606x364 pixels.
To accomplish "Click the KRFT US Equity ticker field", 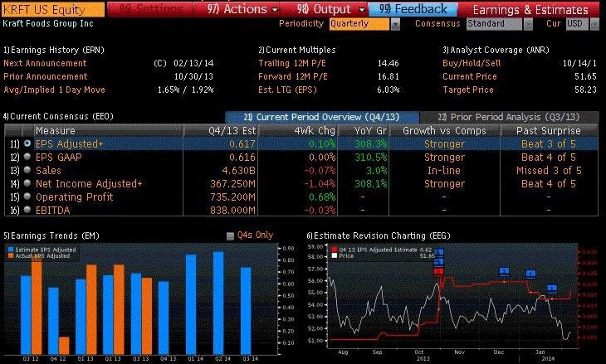I will coord(53,9).
